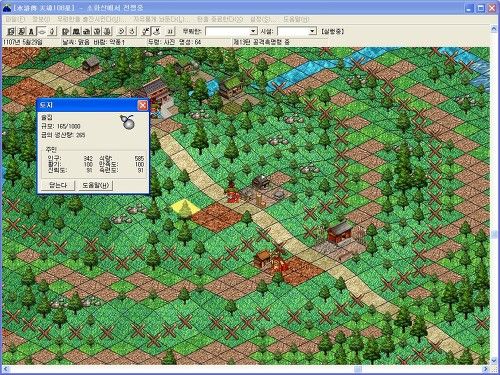Click the horizontal scrollbar left arrow

6,369
